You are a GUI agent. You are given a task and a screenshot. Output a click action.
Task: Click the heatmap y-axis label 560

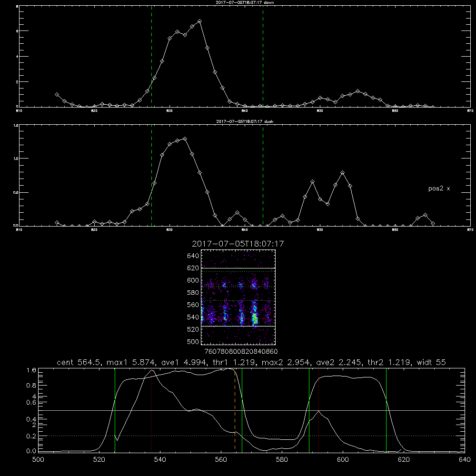pos(193,305)
